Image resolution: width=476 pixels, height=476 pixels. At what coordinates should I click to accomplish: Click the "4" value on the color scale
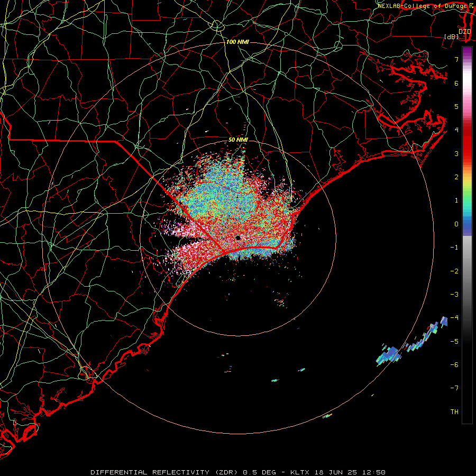[456, 130]
